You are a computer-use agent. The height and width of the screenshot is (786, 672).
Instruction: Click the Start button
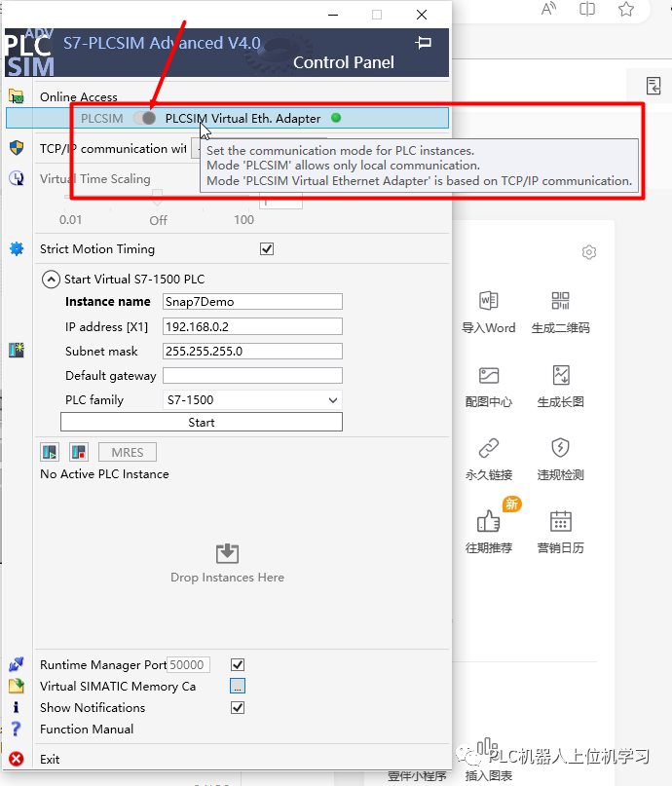coord(202,422)
